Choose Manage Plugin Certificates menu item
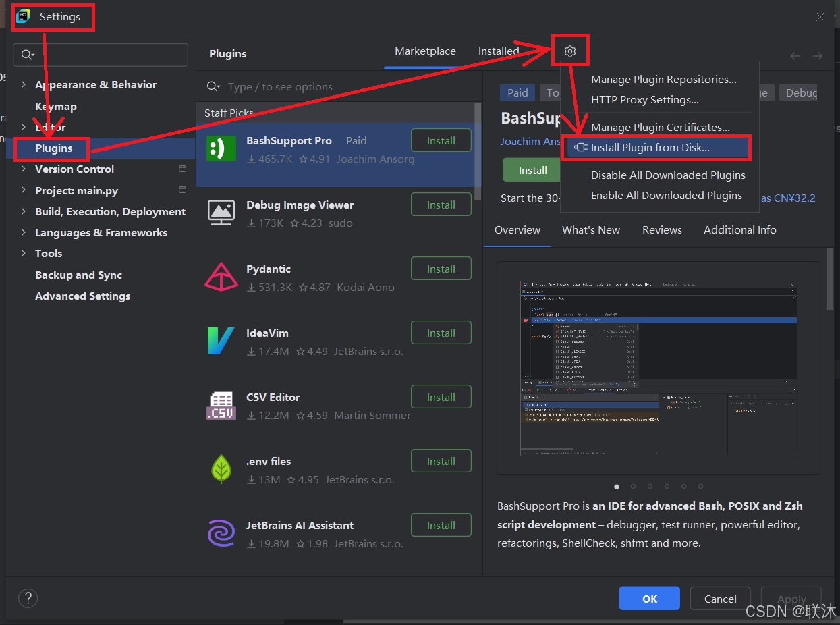 point(660,127)
